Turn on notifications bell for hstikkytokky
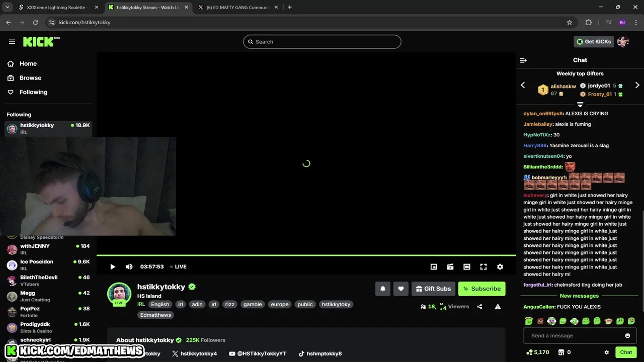The image size is (644, 362). pyautogui.click(x=383, y=289)
